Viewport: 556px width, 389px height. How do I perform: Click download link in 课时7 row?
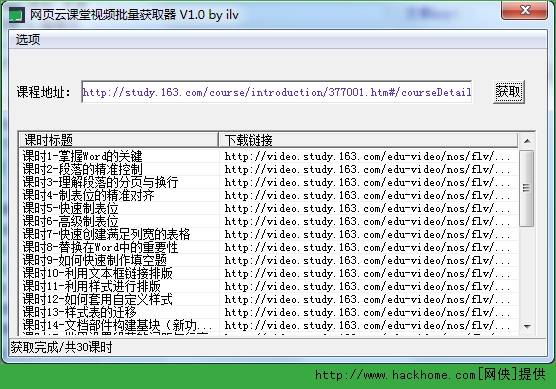point(367,234)
